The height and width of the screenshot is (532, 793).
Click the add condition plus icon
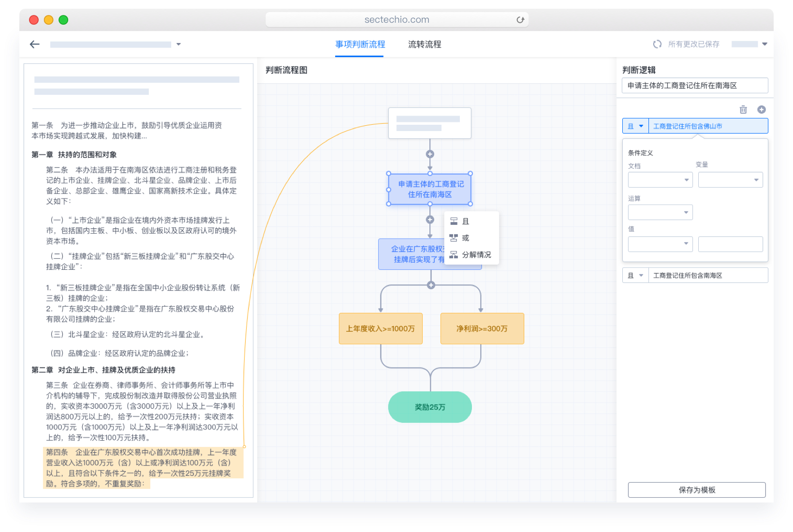point(762,110)
